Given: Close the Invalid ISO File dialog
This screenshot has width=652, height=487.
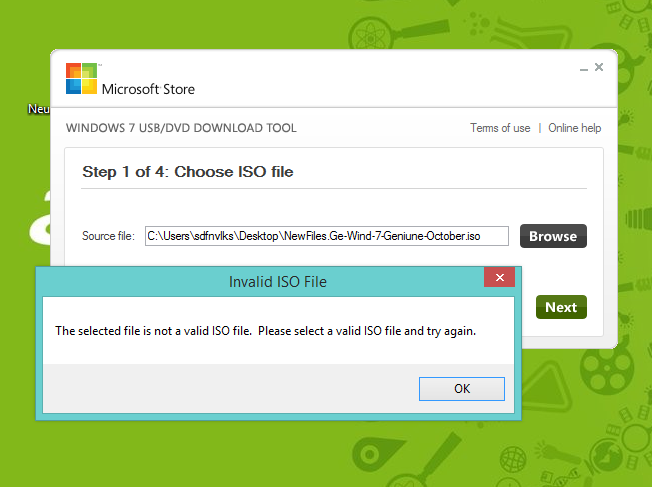Looking at the screenshot, I should (x=499, y=277).
